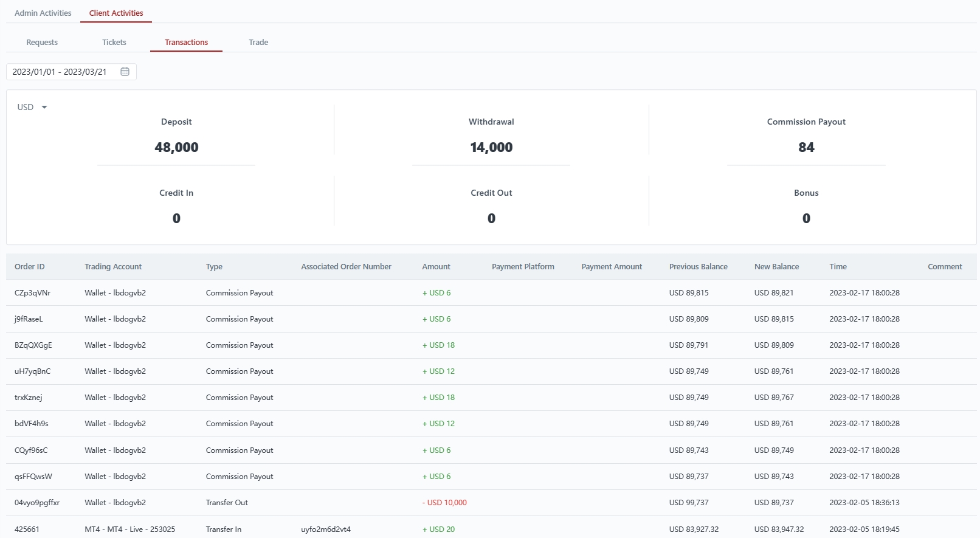980x538 pixels.
Task: Open the Requests sub-tab
Action: click(42, 42)
